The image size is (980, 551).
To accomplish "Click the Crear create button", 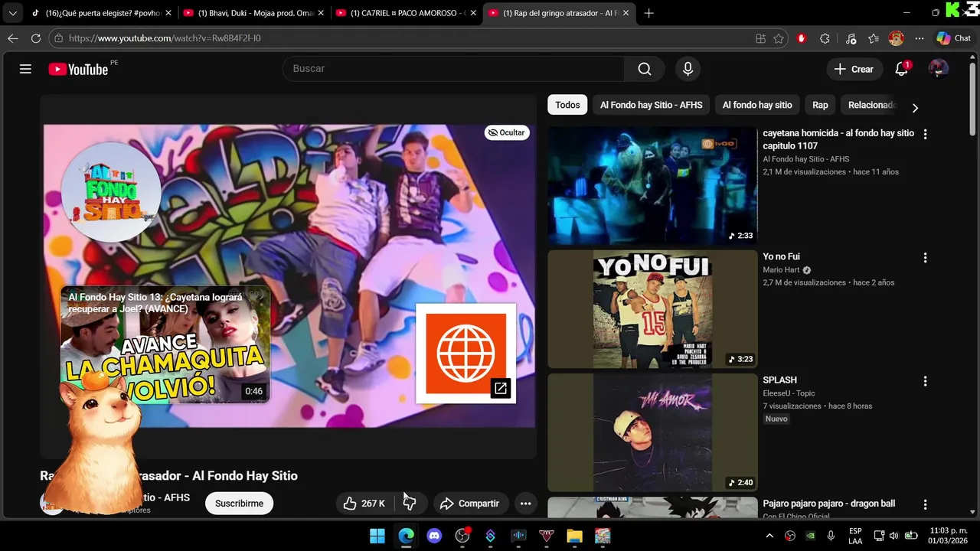I will 854,69.
